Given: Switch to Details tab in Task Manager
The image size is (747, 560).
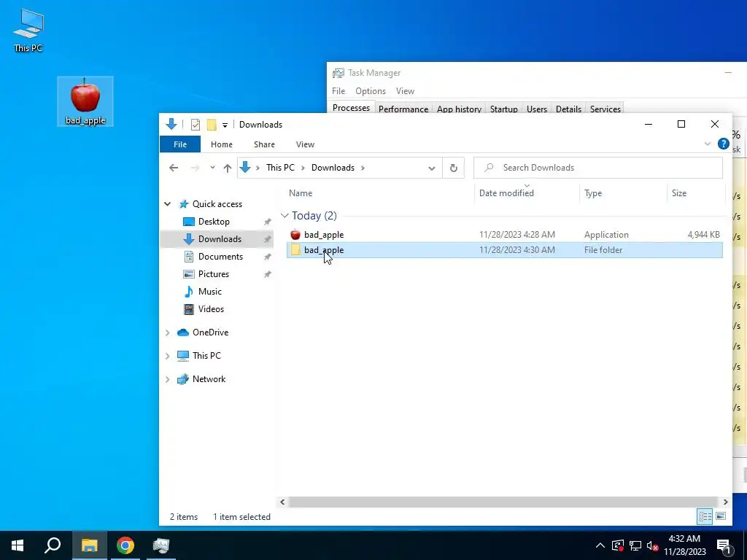Looking at the screenshot, I should pos(568,109).
